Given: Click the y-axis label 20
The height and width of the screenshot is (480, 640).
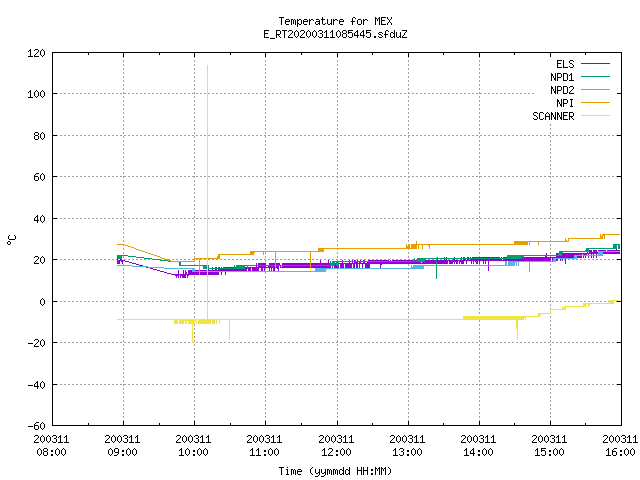Looking at the screenshot, I should (x=40, y=260).
